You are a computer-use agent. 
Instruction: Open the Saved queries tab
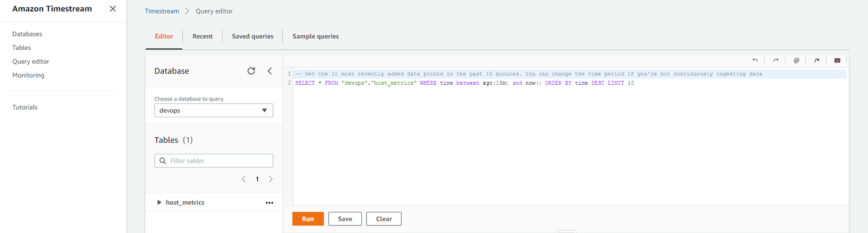[253, 36]
